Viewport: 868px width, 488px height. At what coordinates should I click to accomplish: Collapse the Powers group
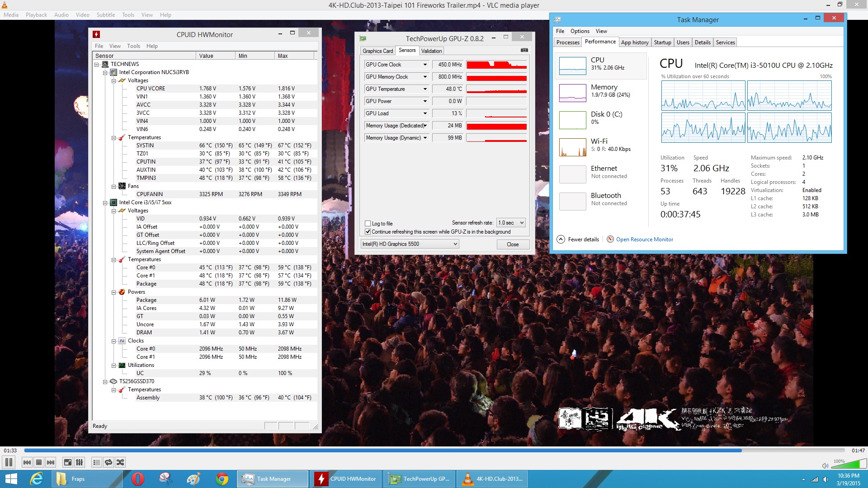[113, 292]
